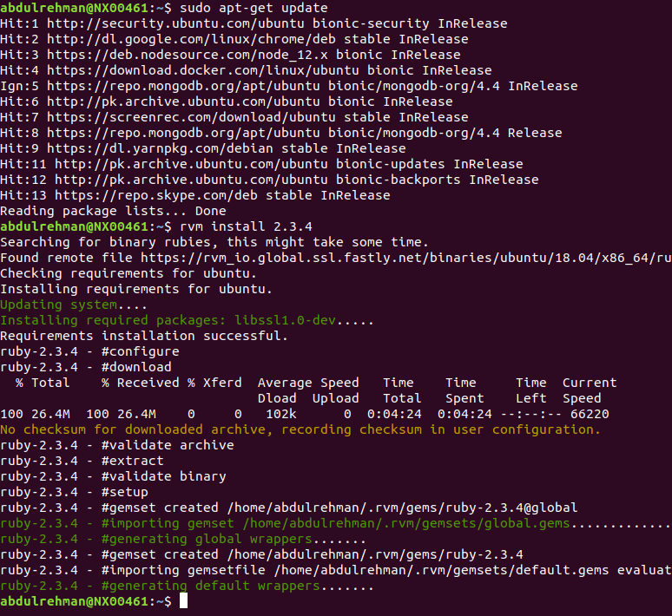The height and width of the screenshot is (616, 672).
Task: Click the bionic-updates InRelease line
Action: pos(261,164)
